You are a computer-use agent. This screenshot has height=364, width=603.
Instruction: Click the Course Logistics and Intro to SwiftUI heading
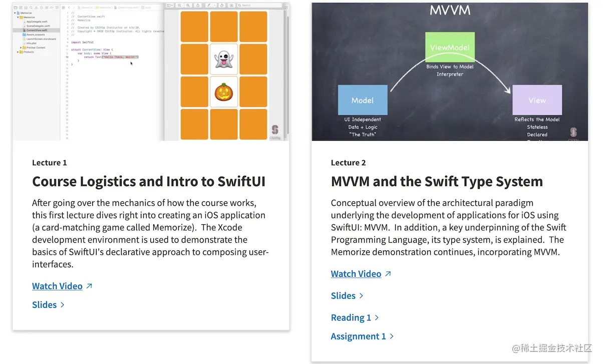(149, 181)
